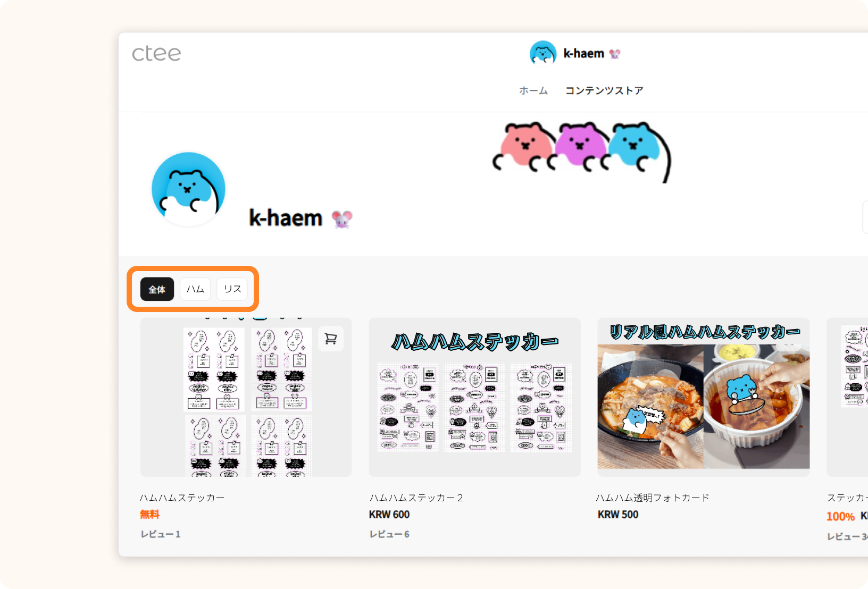
Task: Select the 全体 filter chip
Action: point(157,289)
